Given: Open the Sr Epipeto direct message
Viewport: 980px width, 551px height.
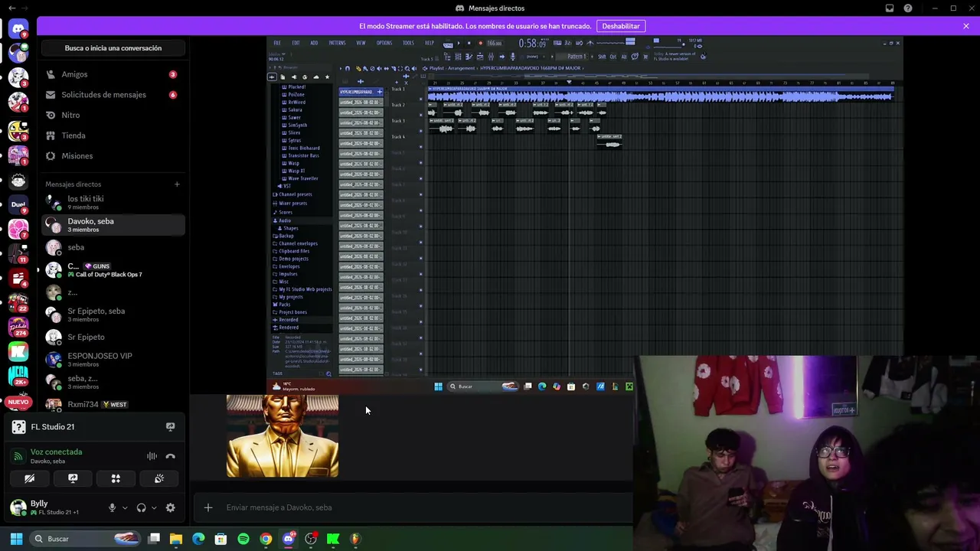Looking at the screenshot, I should pyautogui.click(x=113, y=337).
